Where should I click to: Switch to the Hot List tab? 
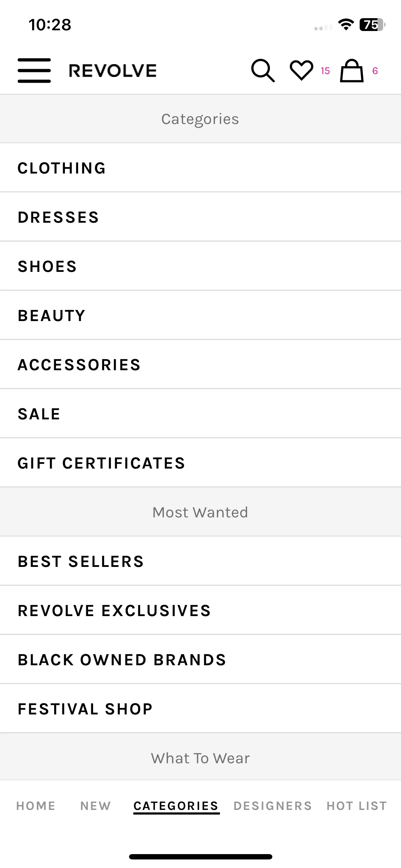click(357, 806)
